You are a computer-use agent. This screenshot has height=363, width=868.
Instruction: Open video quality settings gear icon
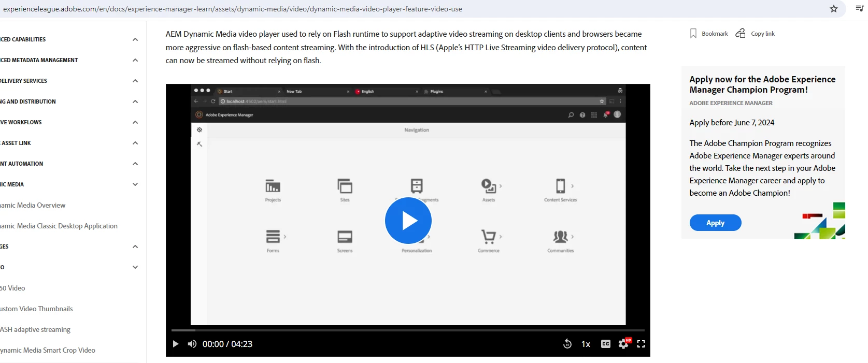[x=624, y=344]
